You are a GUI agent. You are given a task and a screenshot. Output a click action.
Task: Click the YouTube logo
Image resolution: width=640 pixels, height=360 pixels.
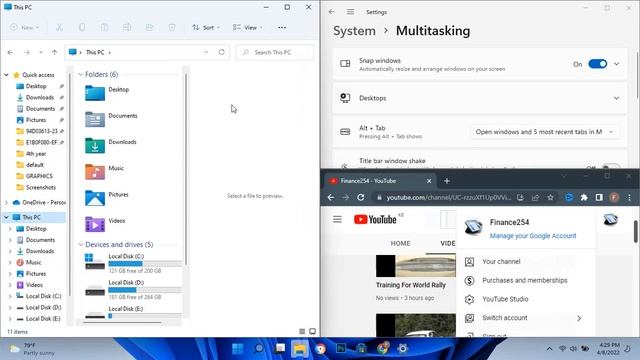376,220
